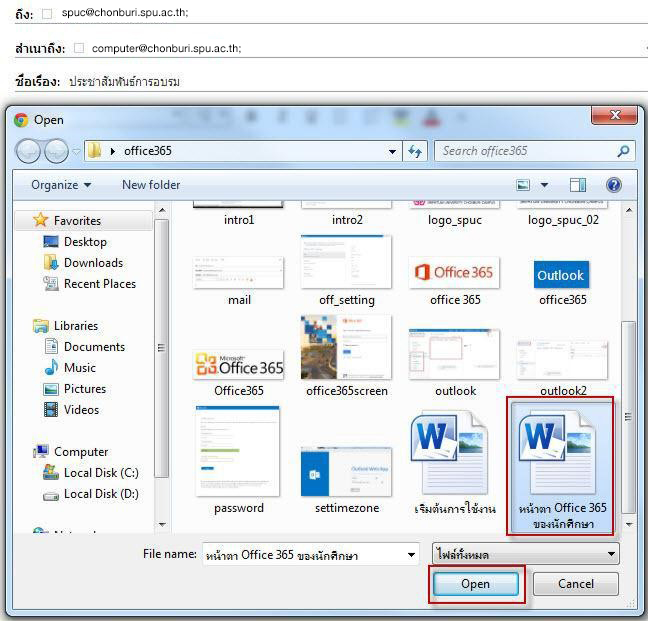
Task: Expand the address bar path dropdown
Action: click(x=392, y=152)
